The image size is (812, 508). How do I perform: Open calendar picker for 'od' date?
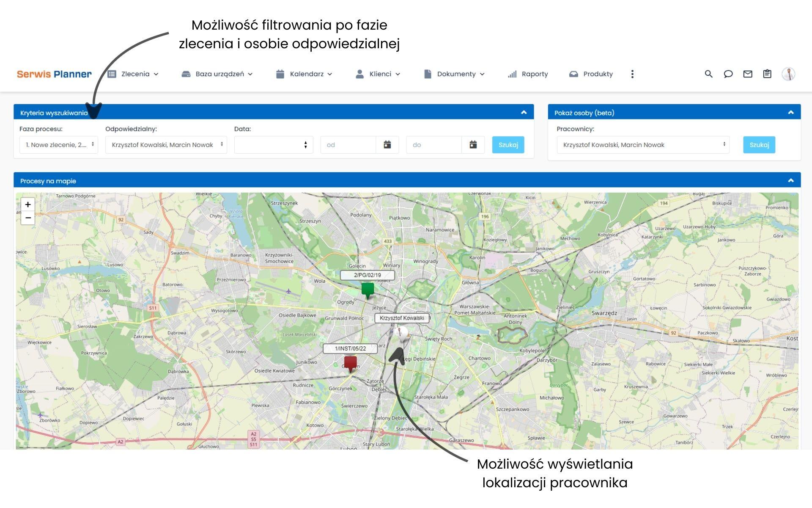pyautogui.click(x=387, y=145)
